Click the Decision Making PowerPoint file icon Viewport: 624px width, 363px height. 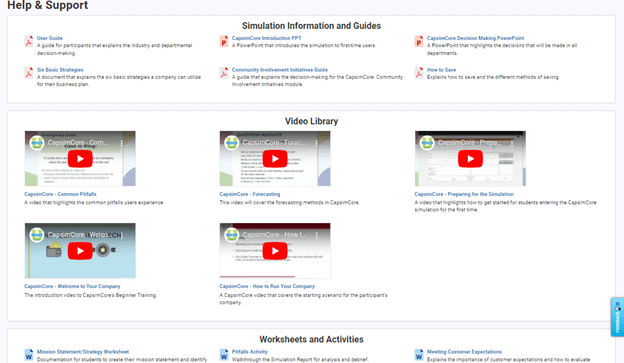pyautogui.click(x=419, y=41)
